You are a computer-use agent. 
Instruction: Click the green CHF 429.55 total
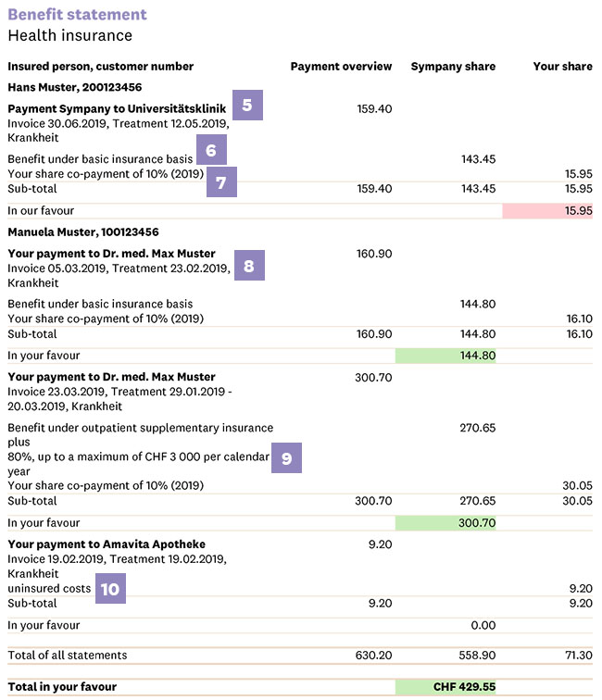click(x=445, y=687)
